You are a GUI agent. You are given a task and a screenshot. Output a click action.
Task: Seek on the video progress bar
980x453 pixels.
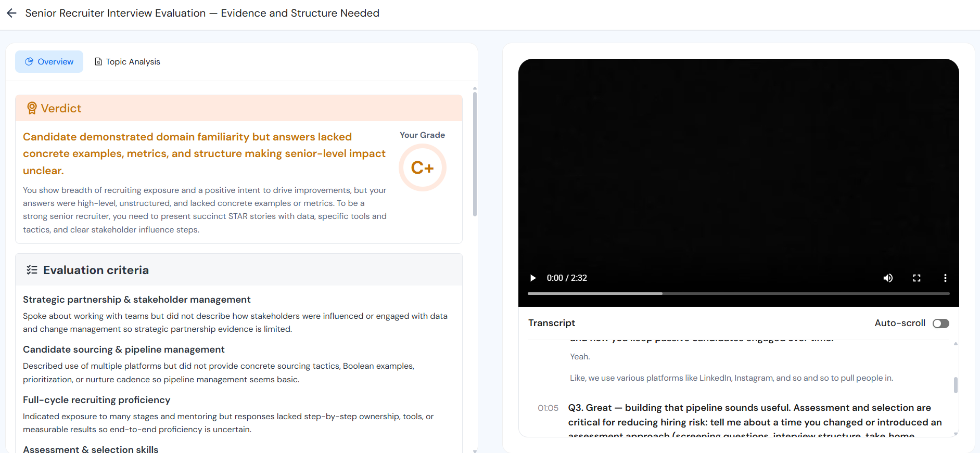[x=739, y=293]
